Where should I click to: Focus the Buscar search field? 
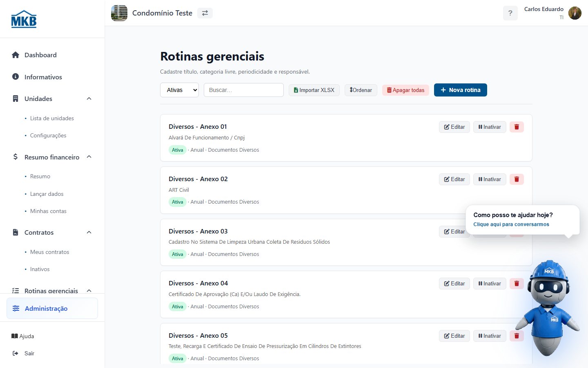244,90
